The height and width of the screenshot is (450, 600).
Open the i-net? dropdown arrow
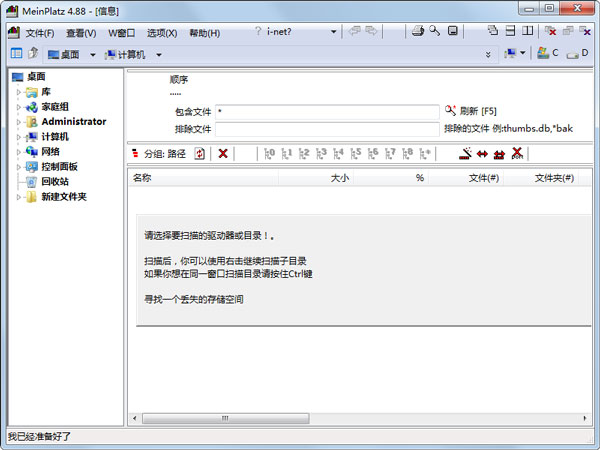click(334, 32)
